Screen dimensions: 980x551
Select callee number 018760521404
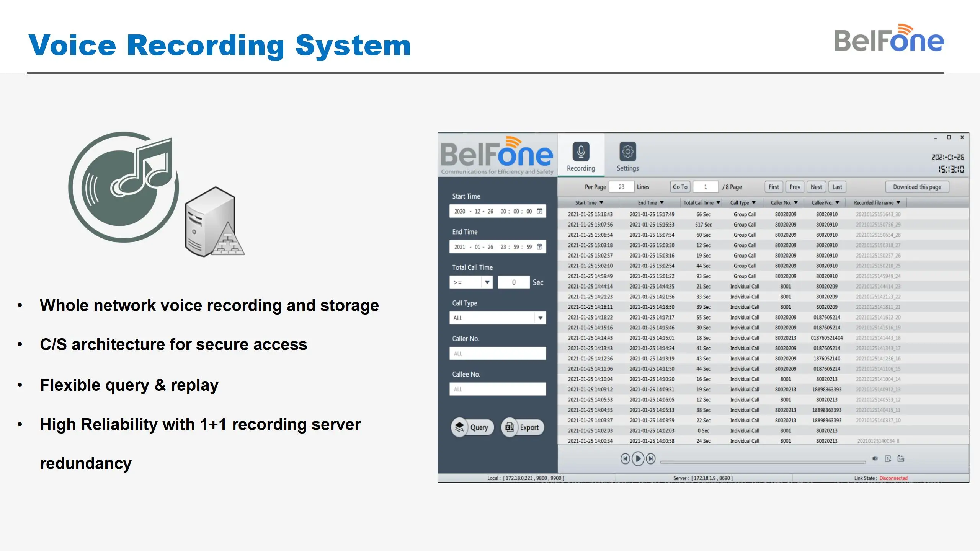pyautogui.click(x=826, y=338)
